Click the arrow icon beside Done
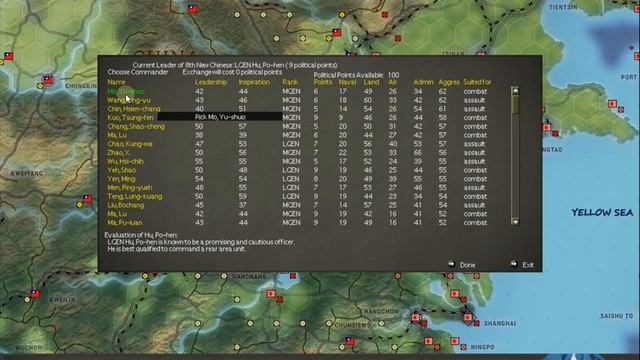The height and width of the screenshot is (360, 640). 451,264
